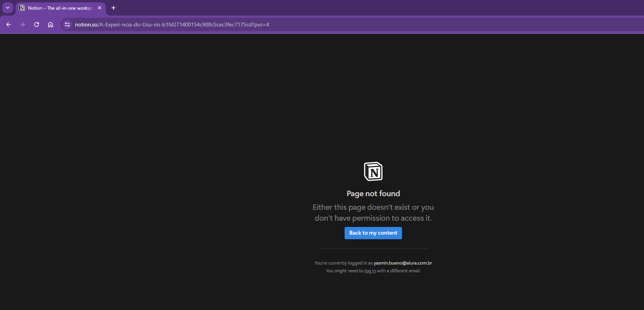The image size is (644, 310).
Task: Click the browser forward arrow
Action: tap(23, 24)
